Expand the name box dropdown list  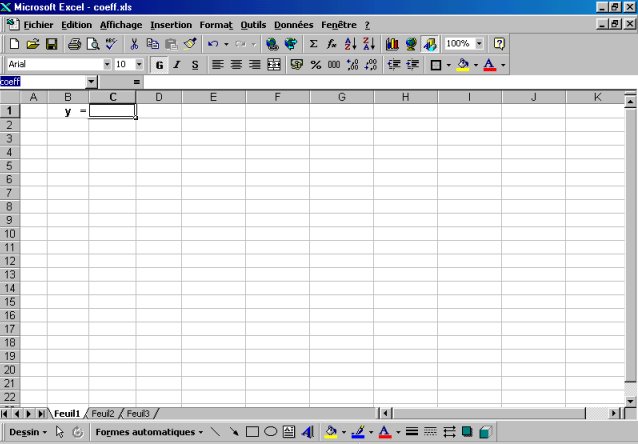[92, 82]
